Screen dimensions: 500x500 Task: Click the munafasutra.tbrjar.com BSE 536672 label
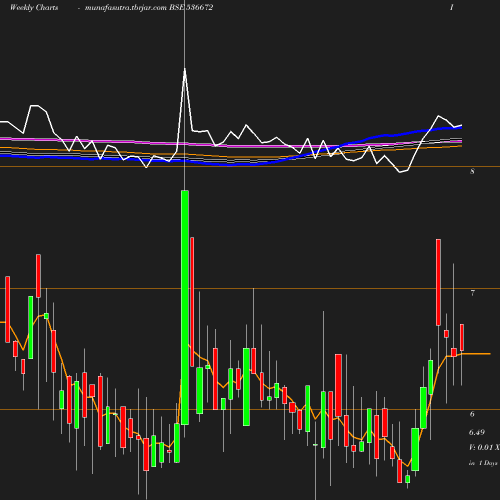click(x=149, y=8)
